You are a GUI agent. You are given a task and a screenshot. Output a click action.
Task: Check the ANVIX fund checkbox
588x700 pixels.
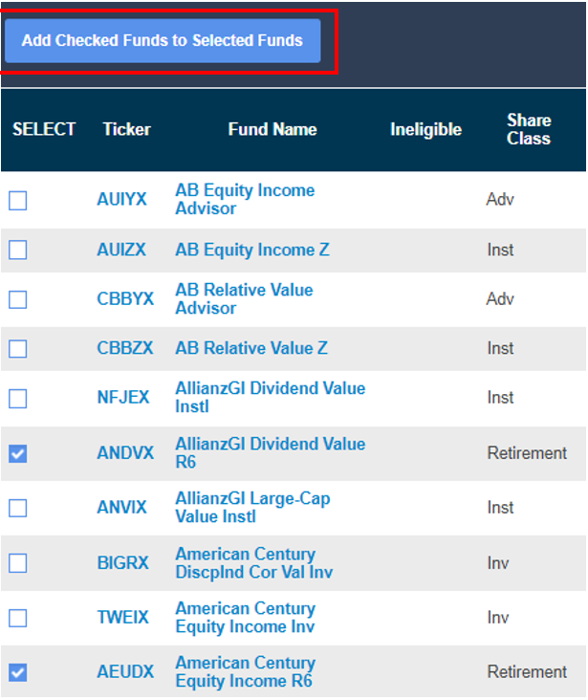[18, 508]
